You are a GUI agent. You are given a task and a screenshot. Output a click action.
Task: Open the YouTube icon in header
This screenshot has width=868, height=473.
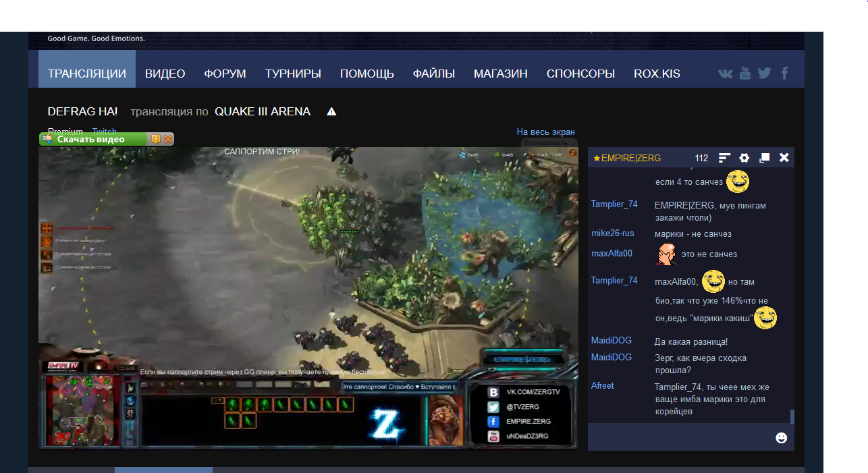tap(745, 74)
